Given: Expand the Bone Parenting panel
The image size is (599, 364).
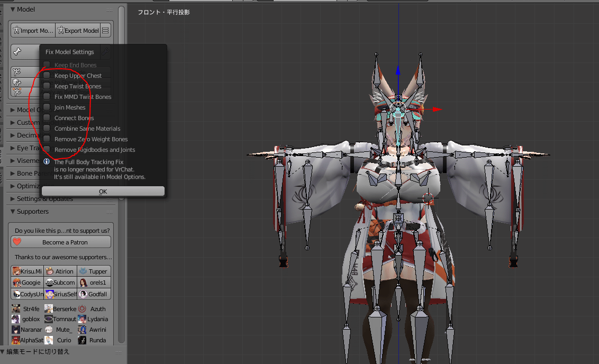Looking at the screenshot, I should [13, 174].
